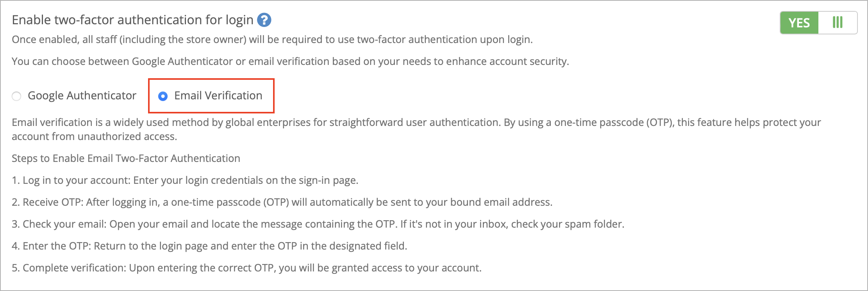Click step 2 'Receive OTP' instruction
Image resolution: width=868 pixels, height=291 pixels.
[282, 202]
